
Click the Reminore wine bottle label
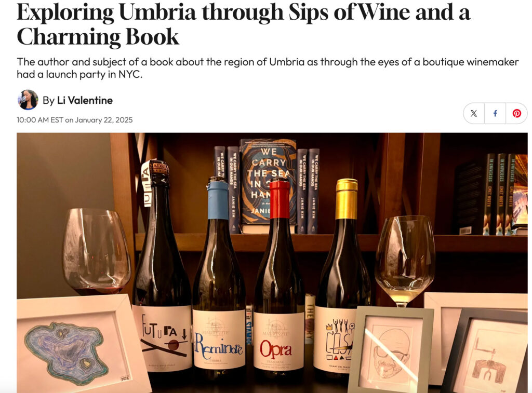[219, 339]
